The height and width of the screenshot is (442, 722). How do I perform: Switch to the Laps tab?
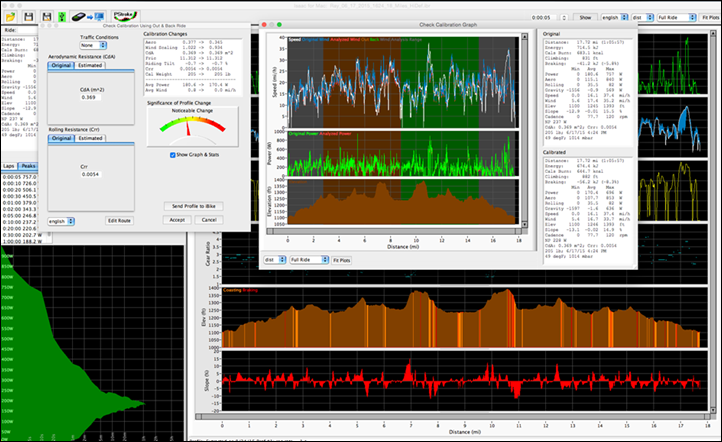tap(9, 166)
